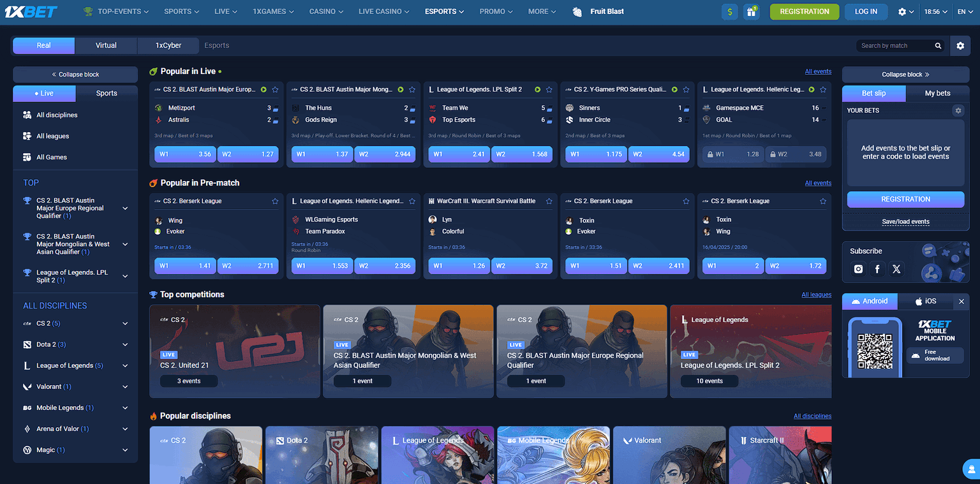This screenshot has height=484, width=980.
Task: Open the Facebook subscribe icon
Action: point(877,269)
